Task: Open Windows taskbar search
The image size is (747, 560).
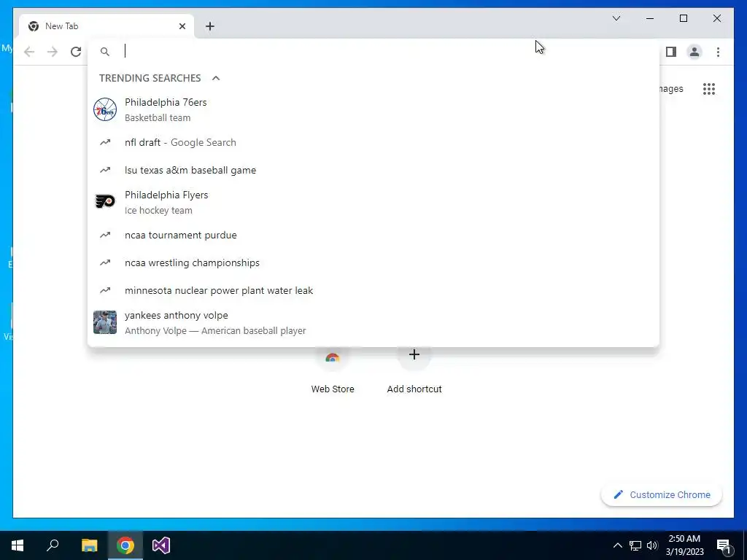Action: pyautogui.click(x=53, y=545)
